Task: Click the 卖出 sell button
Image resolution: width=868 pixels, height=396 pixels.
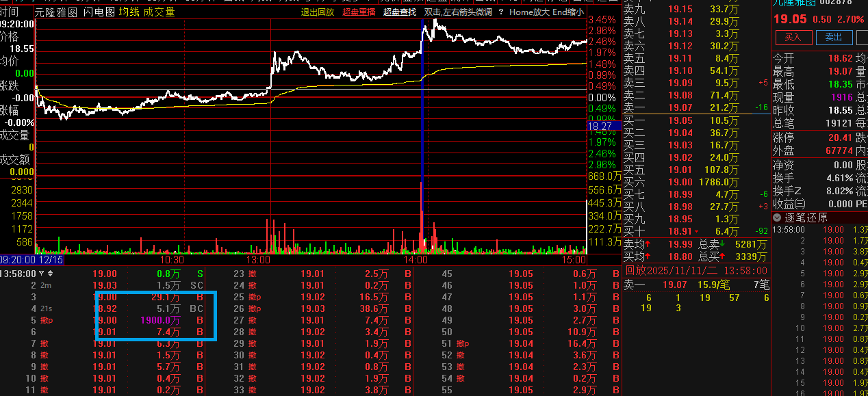Action: click(x=833, y=38)
